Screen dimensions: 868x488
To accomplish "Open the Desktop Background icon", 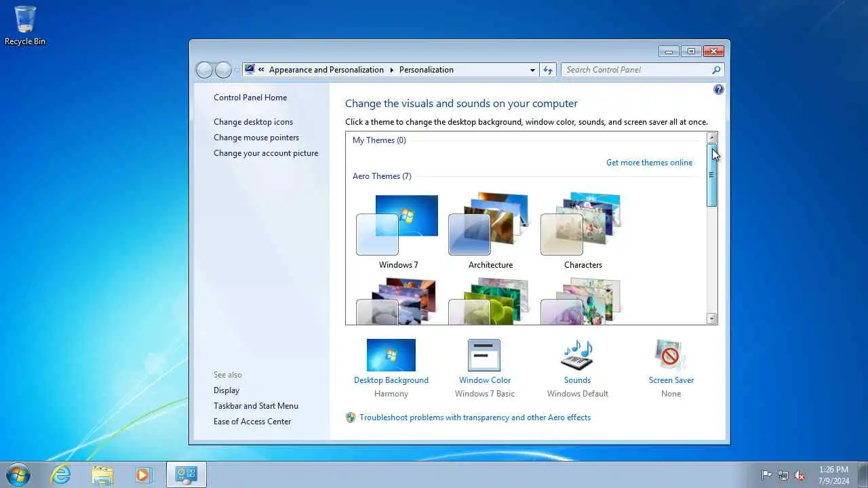I will click(x=391, y=355).
